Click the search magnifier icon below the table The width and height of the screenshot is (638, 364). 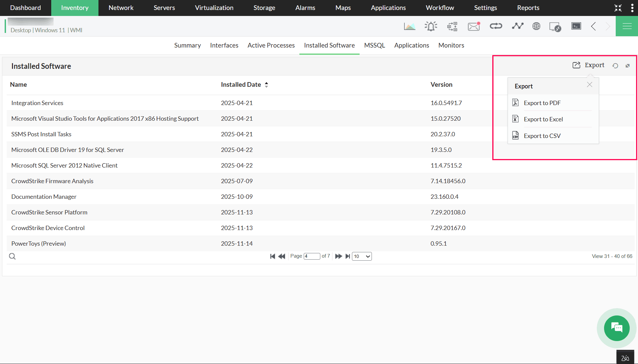coord(12,256)
